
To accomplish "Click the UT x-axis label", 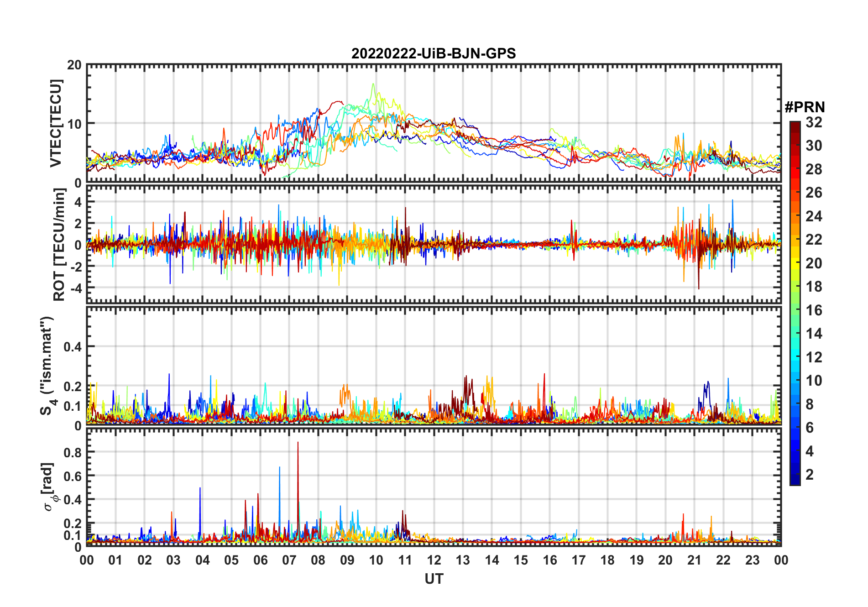I will click(434, 579).
